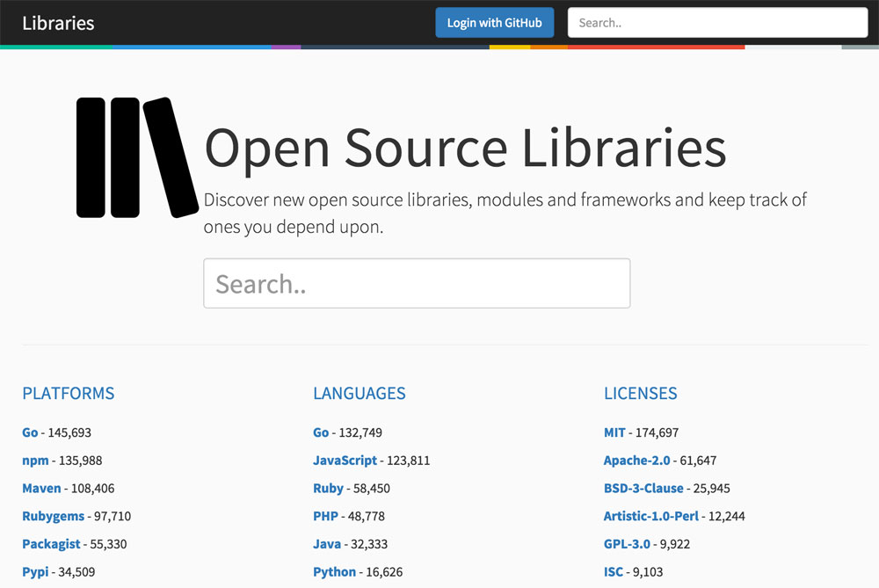Click the Login with GitHub button
Viewport: 879px width, 588px height.
494,23
